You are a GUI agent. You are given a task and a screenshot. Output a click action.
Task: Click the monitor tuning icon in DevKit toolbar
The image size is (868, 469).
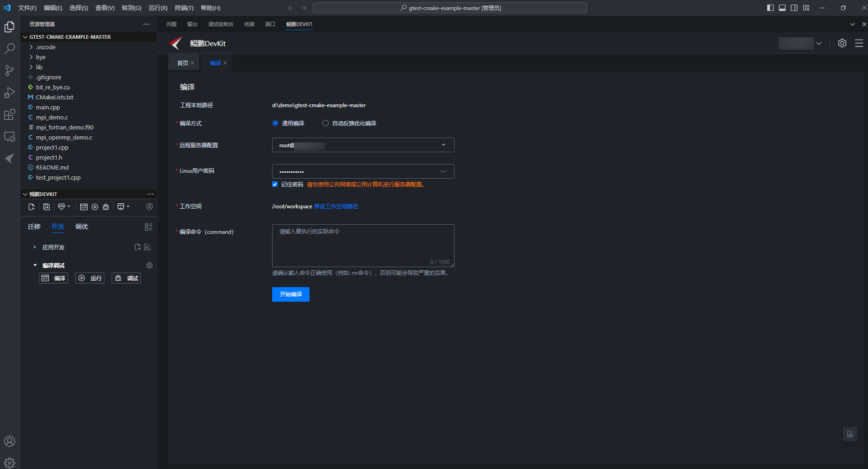click(121, 206)
